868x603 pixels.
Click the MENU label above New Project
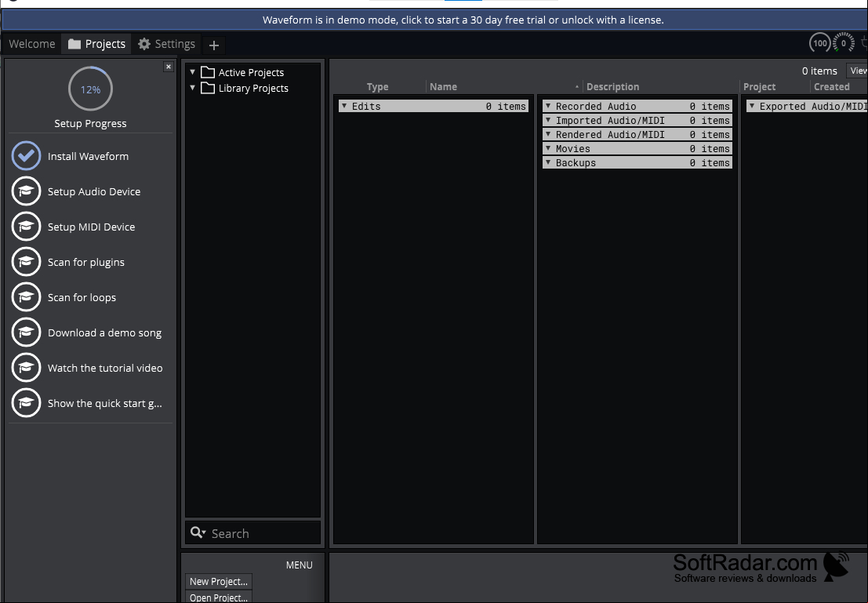pyautogui.click(x=299, y=565)
